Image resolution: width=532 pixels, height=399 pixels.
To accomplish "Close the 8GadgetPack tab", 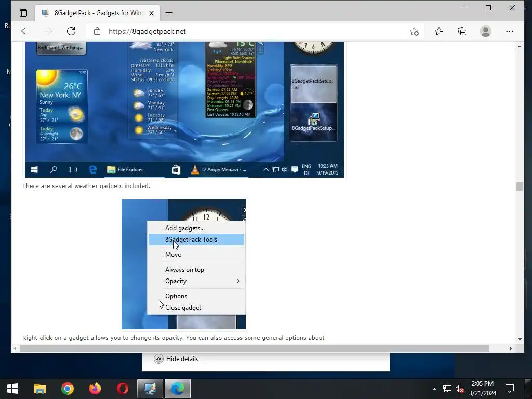I will [151, 13].
